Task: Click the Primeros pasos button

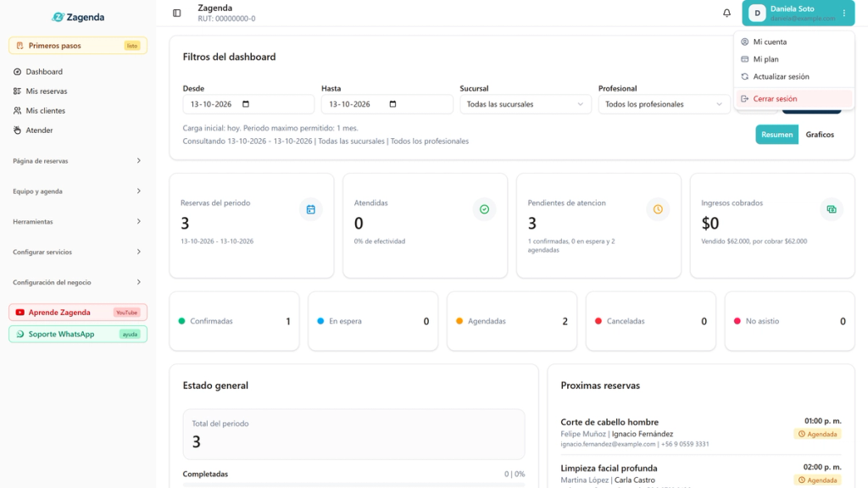Action: pos(78,46)
